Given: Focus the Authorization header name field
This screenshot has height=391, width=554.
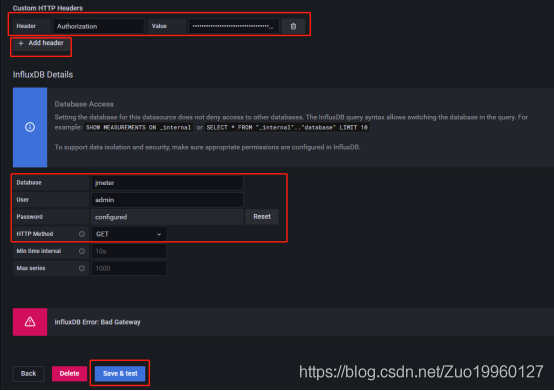Looking at the screenshot, I should pos(98,26).
